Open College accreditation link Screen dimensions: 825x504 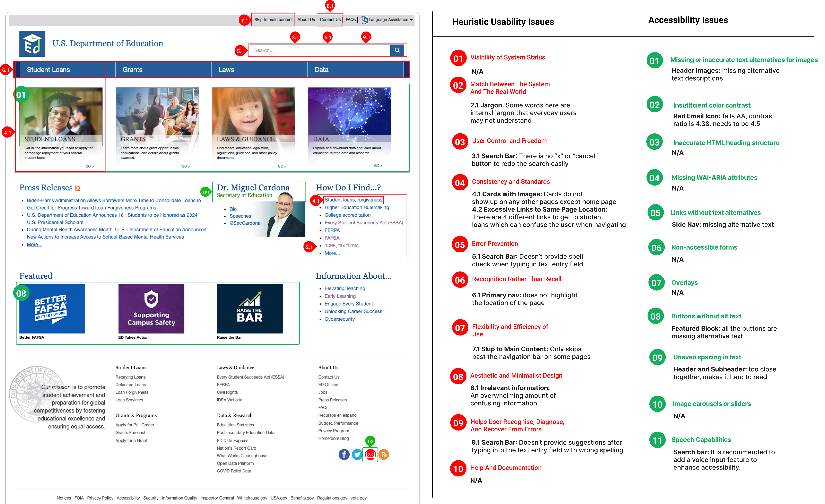[x=348, y=215]
